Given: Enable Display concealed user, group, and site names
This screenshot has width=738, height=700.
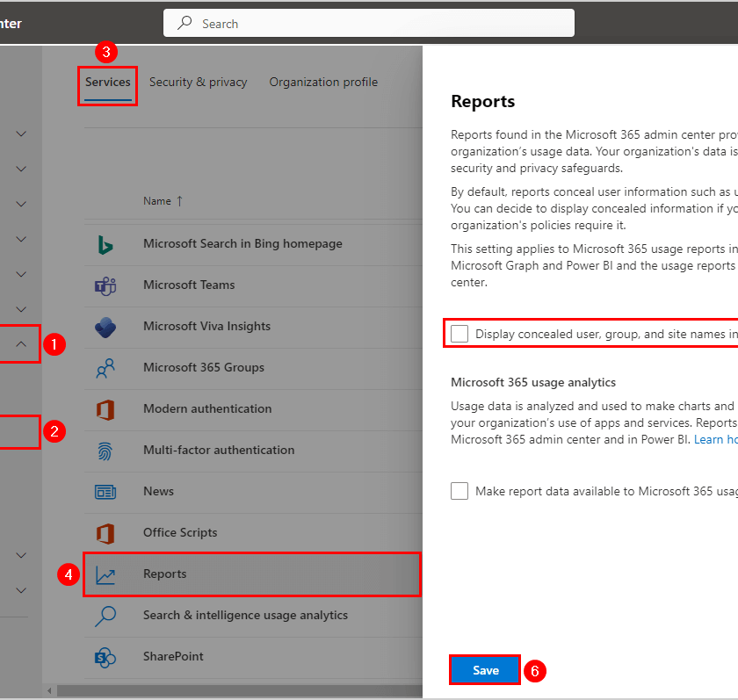Looking at the screenshot, I should coord(459,334).
